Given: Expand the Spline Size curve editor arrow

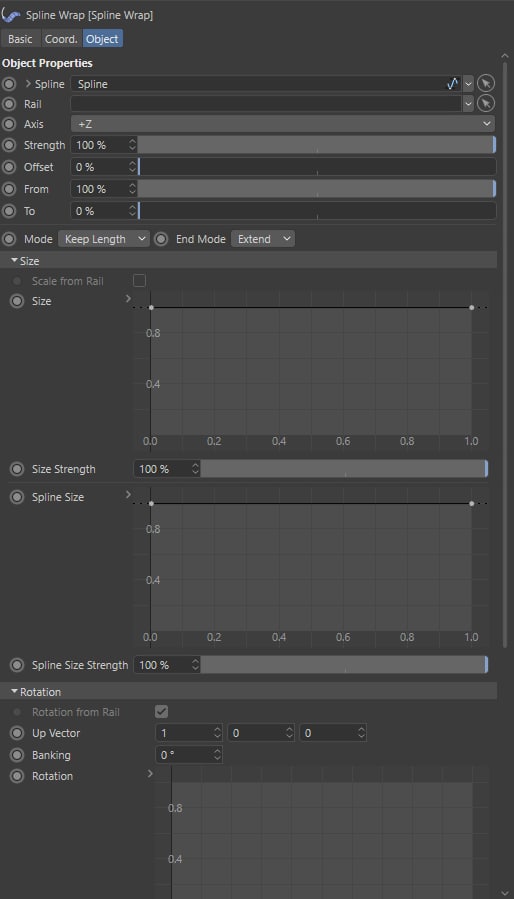Looking at the screenshot, I should [128, 494].
